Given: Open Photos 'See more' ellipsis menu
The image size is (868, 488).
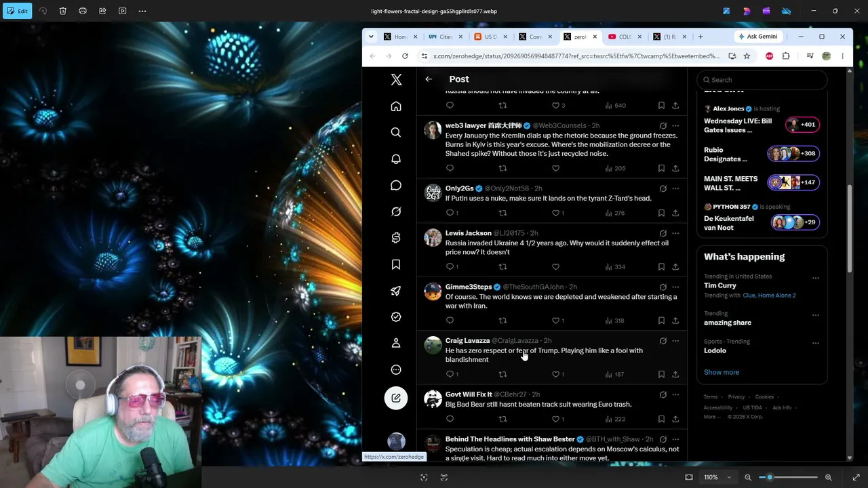Looking at the screenshot, I should [142, 11].
